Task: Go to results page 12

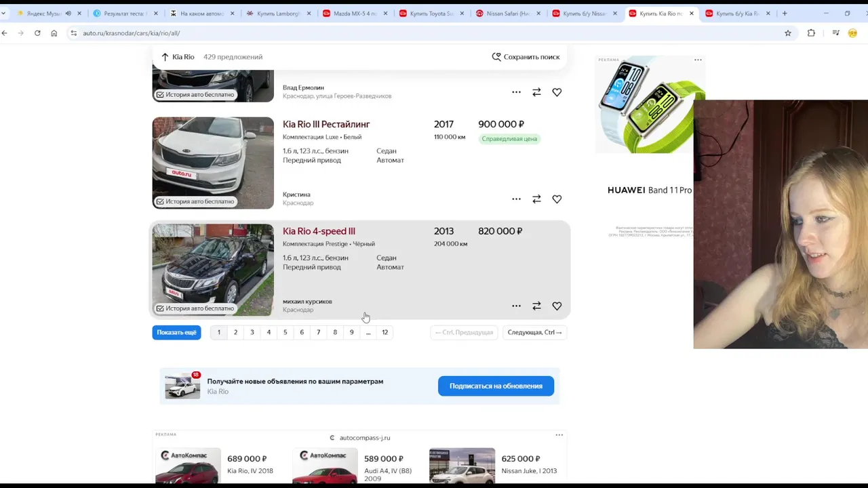Action: (384, 332)
